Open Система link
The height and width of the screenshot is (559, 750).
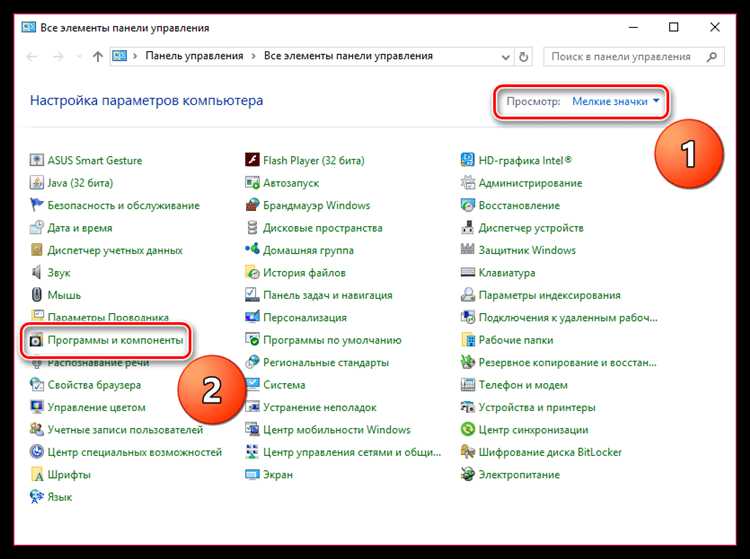click(x=284, y=385)
